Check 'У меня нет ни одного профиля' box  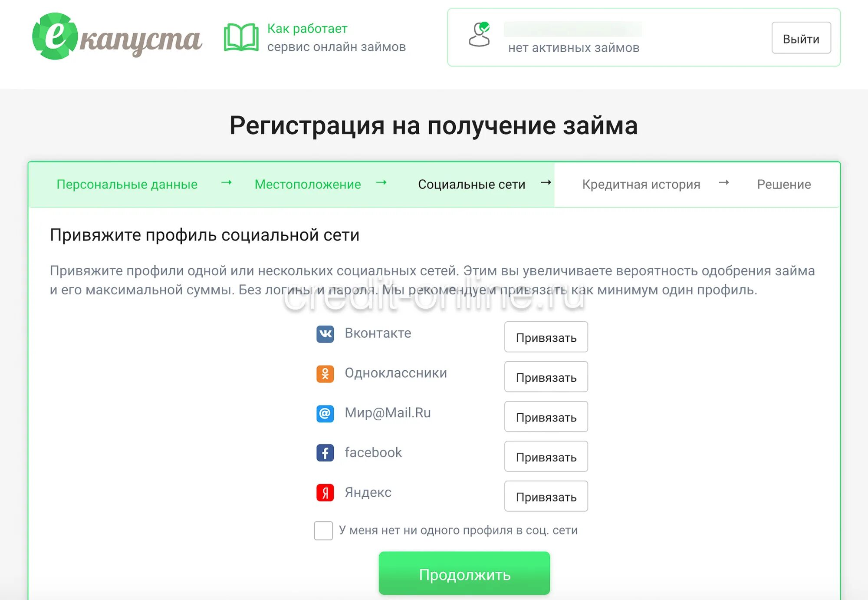tap(323, 531)
